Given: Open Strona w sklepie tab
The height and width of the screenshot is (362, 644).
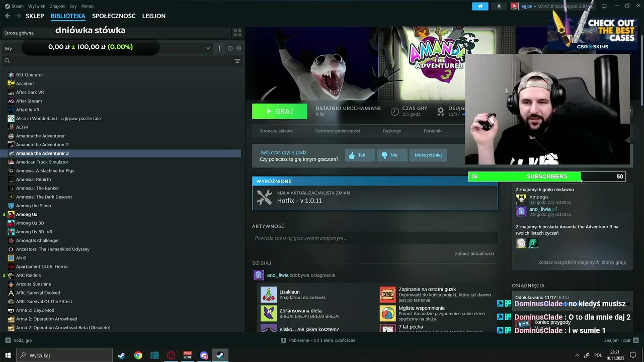Looking at the screenshot, I should click(x=276, y=131).
